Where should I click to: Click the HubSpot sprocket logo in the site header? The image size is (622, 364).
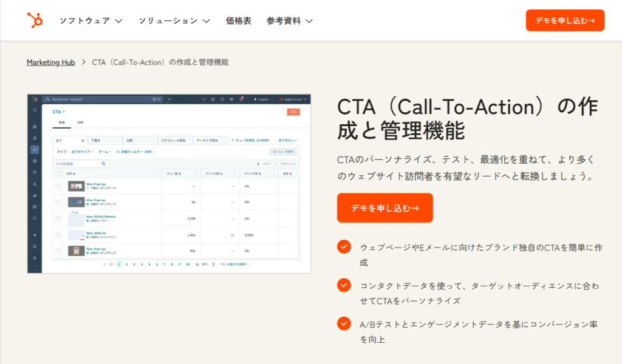coord(35,20)
